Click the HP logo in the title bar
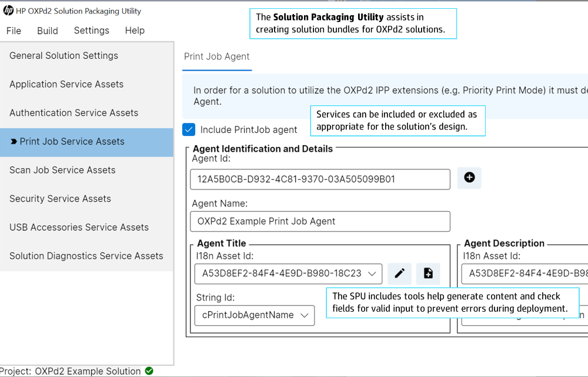This screenshot has width=588, height=377. pyautogui.click(x=8, y=11)
